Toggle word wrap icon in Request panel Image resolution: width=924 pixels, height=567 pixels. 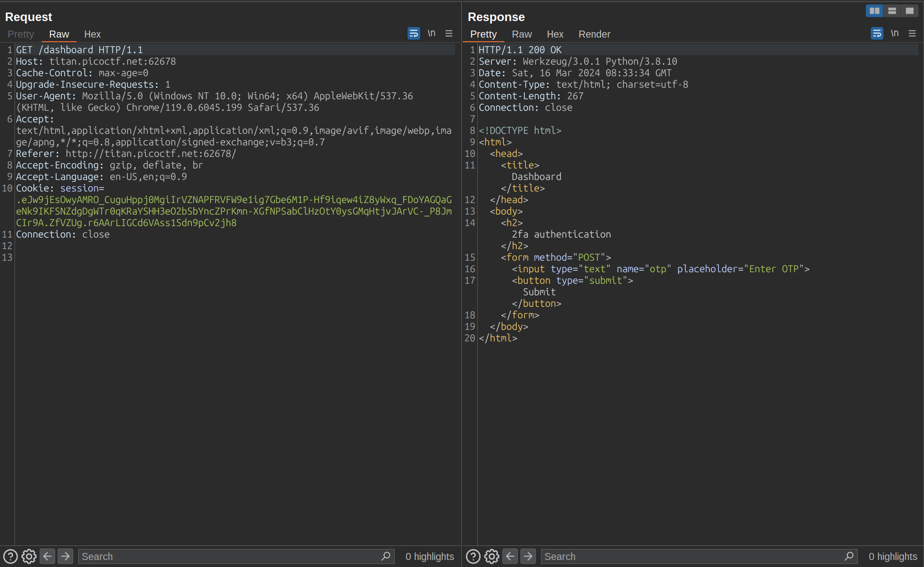pyautogui.click(x=414, y=34)
